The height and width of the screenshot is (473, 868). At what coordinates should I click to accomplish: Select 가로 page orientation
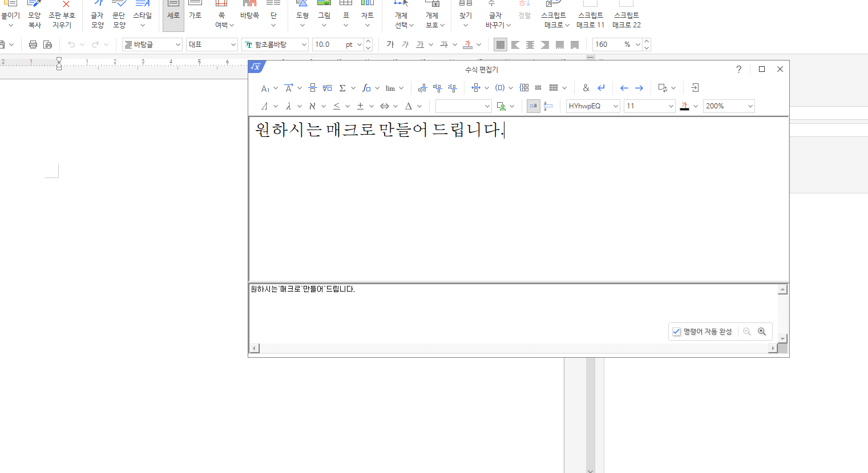point(195,15)
